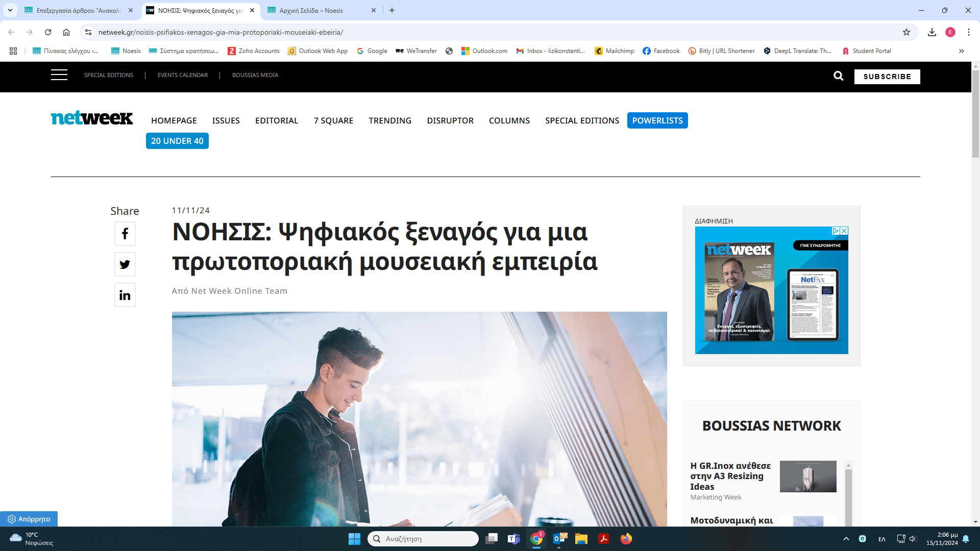Click the site search magnifier icon
Screen dimensions: 980x551
tap(838, 76)
